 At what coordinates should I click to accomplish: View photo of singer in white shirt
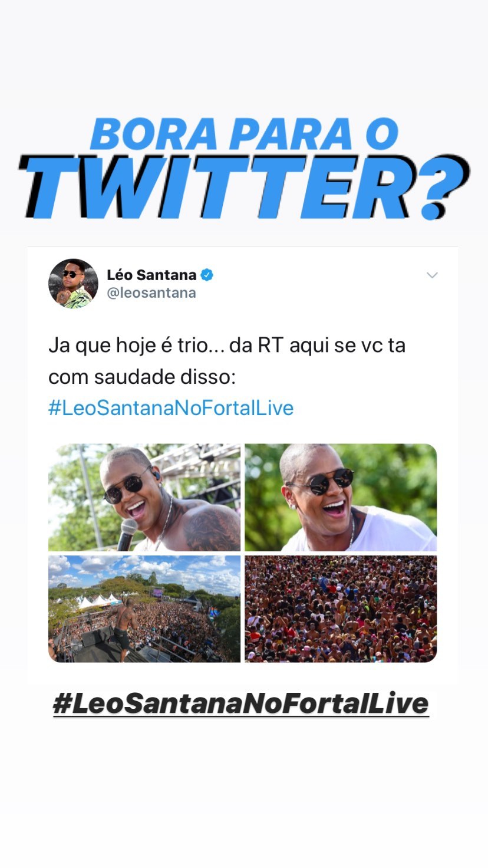341,497
